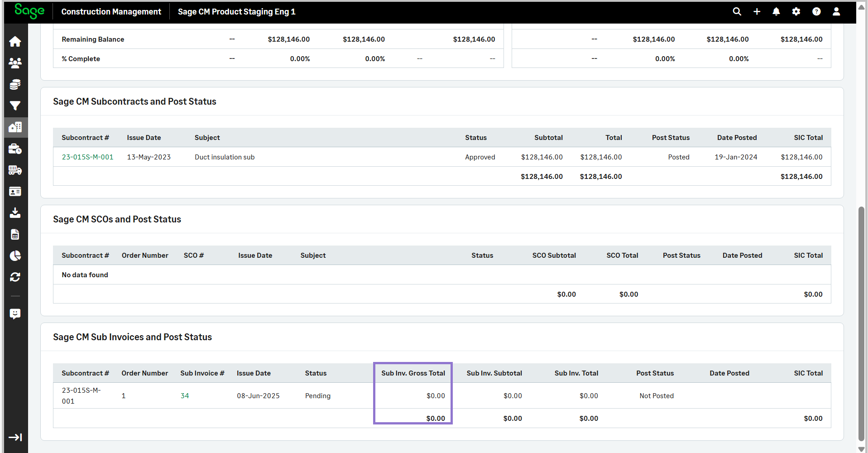Image resolution: width=868 pixels, height=453 pixels.
Task: Click the scrollbar down arrow
Action: 861,449
